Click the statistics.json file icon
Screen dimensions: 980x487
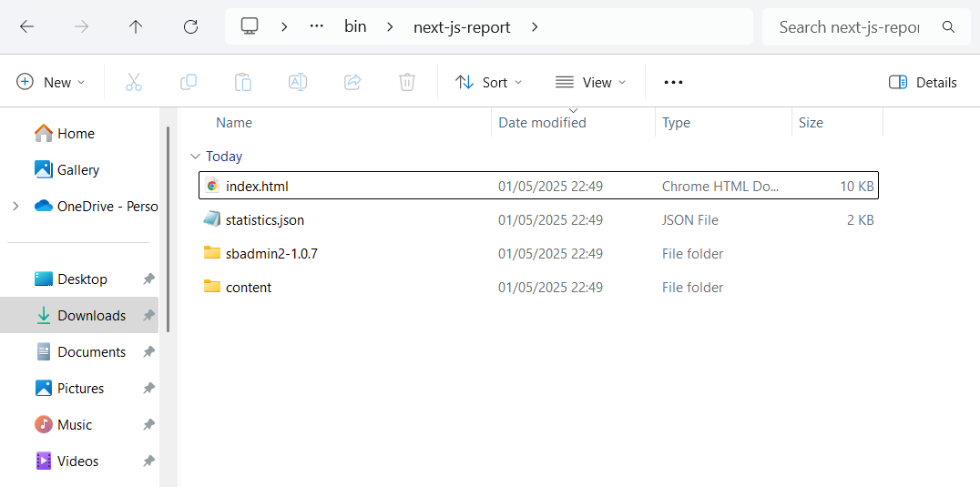pyautogui.click(x=212, y=219)
